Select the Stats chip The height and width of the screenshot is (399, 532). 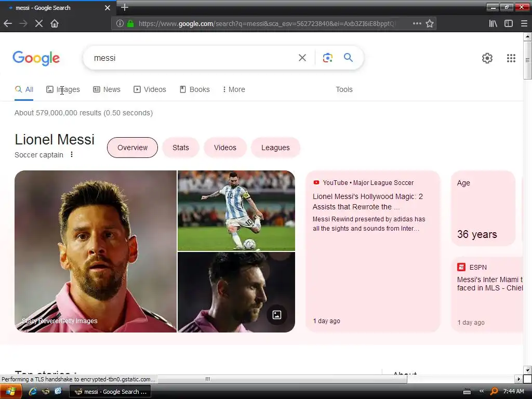click(180, 148)
